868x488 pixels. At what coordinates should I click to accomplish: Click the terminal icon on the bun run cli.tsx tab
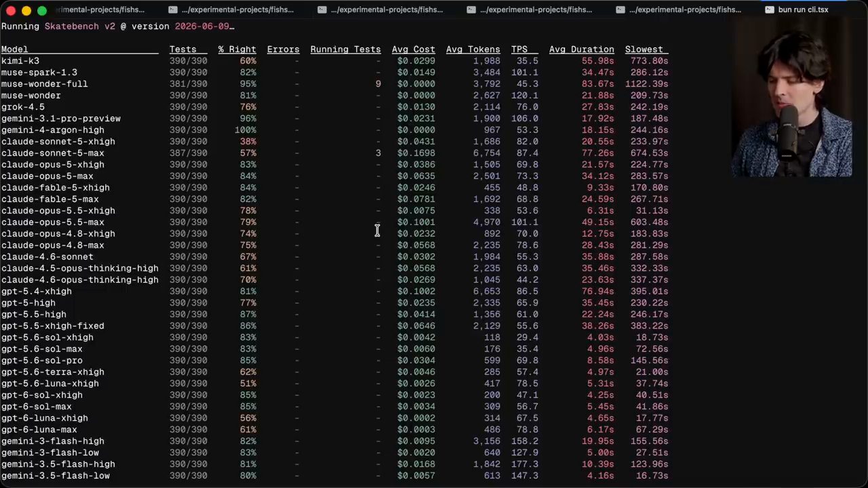(x=770, y=9)
